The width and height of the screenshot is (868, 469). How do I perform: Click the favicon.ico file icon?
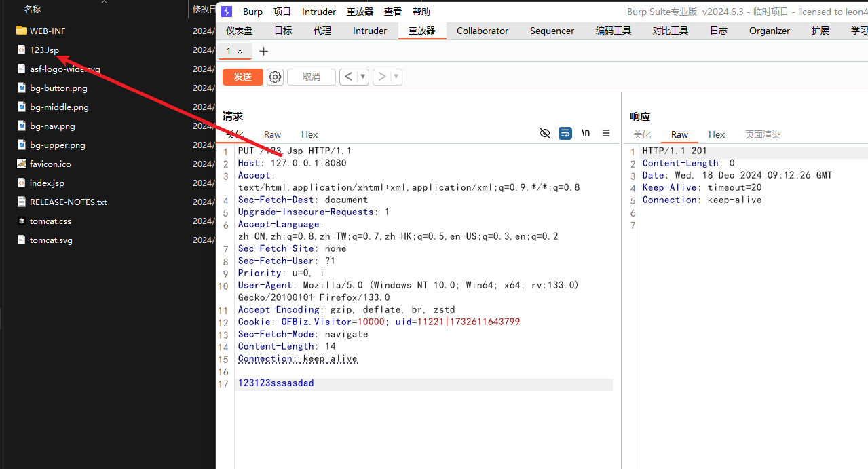click(x=22, y=164)
